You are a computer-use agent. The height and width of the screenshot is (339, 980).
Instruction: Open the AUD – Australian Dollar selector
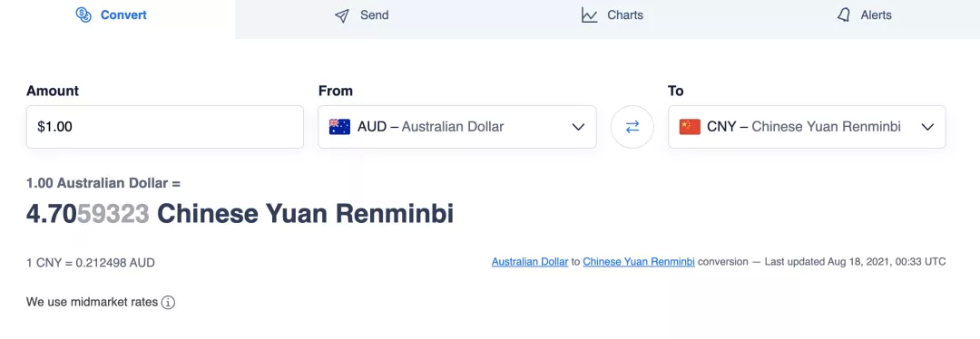click(456, 127)
